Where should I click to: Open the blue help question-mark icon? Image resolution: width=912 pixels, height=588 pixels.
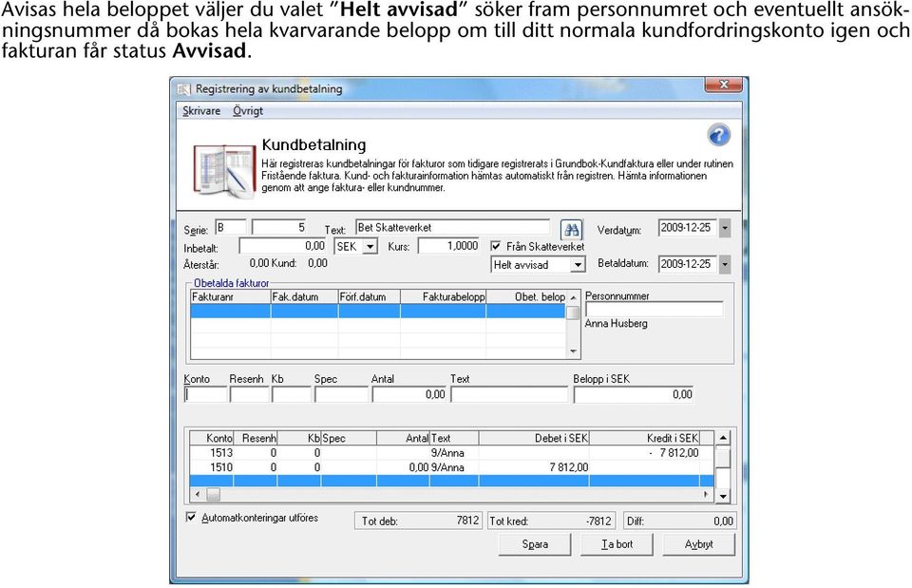pyautogui.click(x=719, y=135)
